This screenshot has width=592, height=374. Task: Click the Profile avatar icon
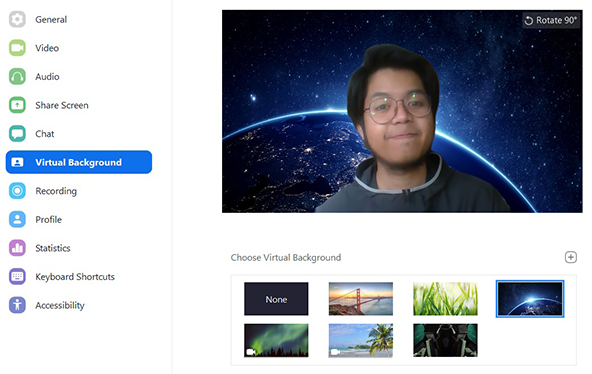coord(17,219)
